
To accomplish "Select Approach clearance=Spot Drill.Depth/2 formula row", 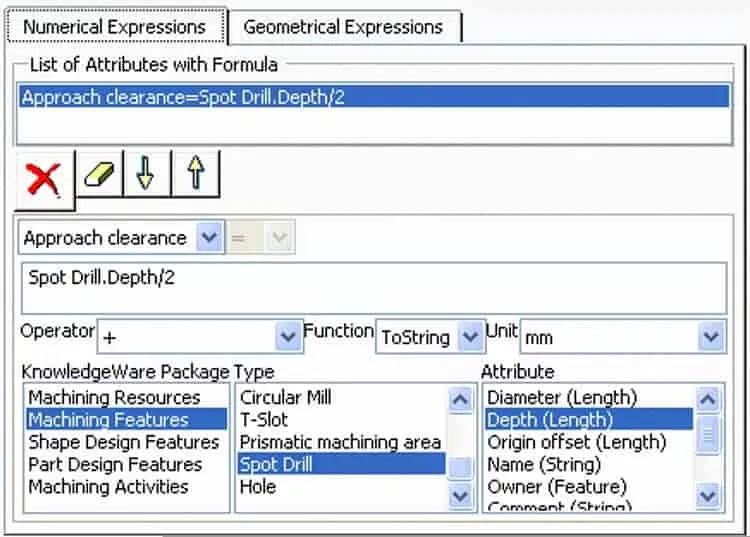I will [x=374, y=97].
